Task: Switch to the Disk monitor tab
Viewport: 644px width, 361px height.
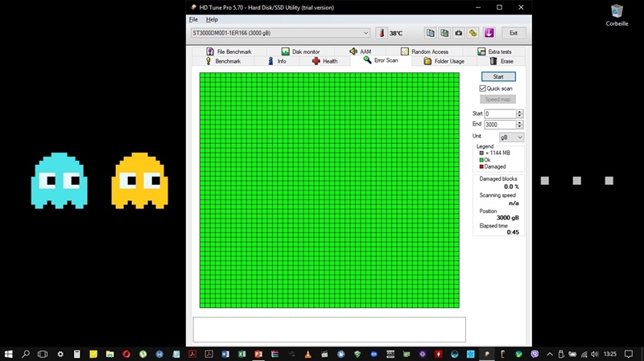Action: tap(299, 51)
